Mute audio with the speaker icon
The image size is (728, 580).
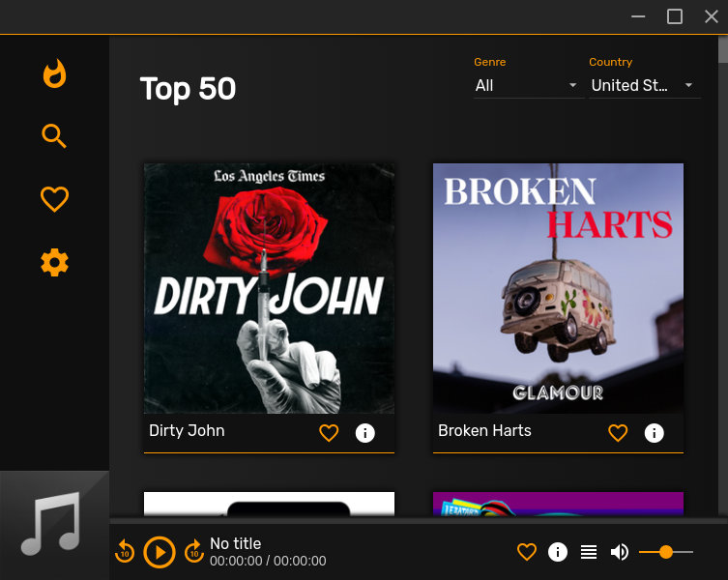click(620, 552)
